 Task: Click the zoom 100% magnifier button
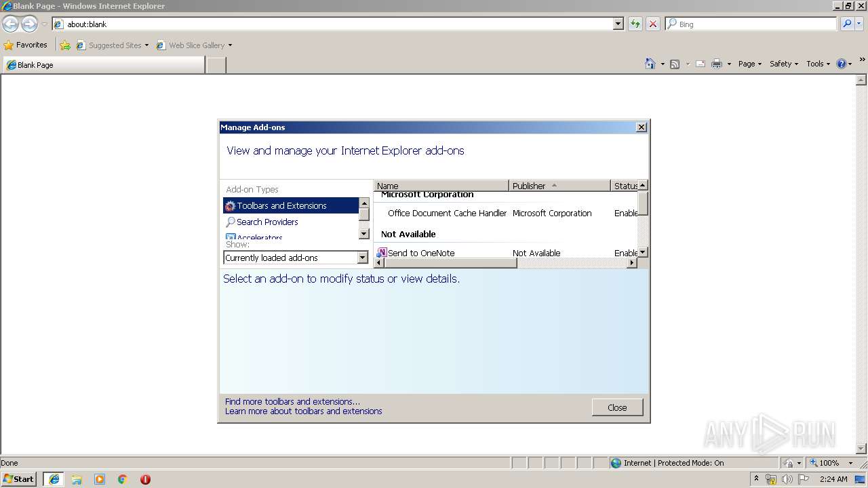click(x=824, y=463)
